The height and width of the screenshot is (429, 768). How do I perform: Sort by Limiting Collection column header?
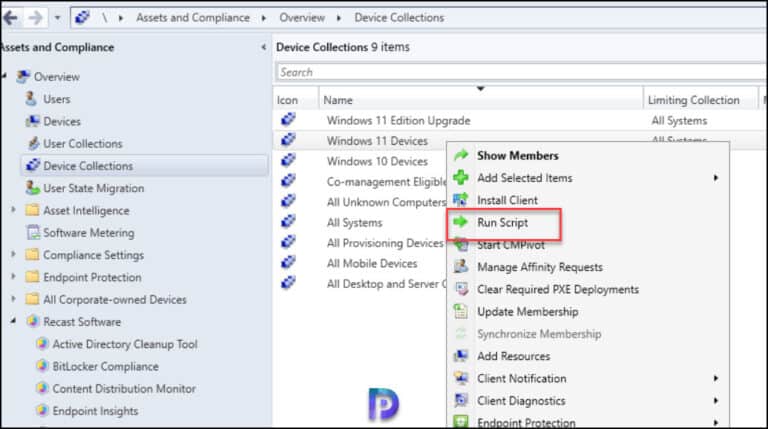700,99
